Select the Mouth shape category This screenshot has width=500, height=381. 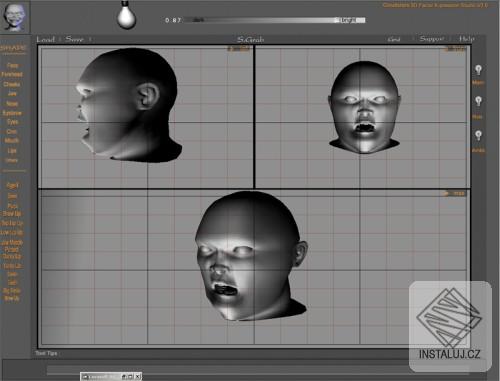12,141
